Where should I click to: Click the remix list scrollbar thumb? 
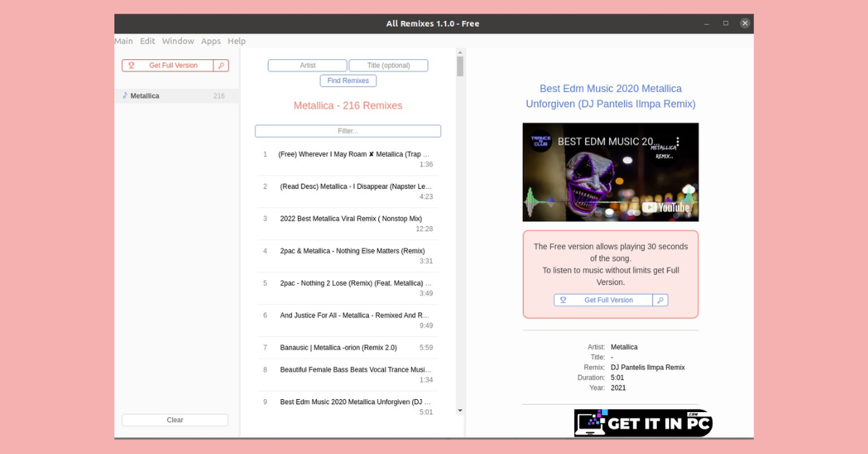pos(460,66)
